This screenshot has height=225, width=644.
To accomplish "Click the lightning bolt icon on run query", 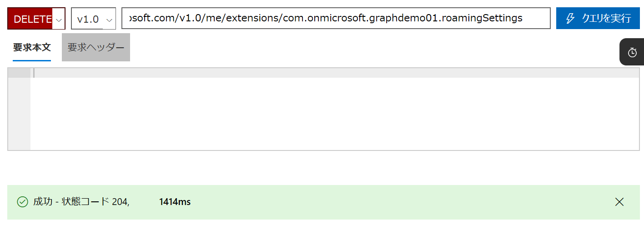I will coord(570,18).
